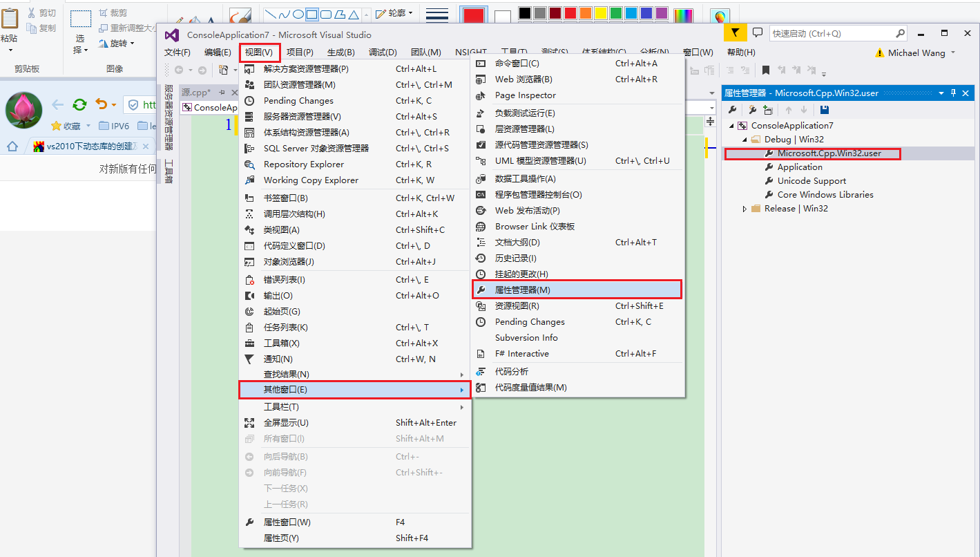980x557 pixels.
Task: Toggle pin on the 源.cpp tab
Action: point(222,92)
